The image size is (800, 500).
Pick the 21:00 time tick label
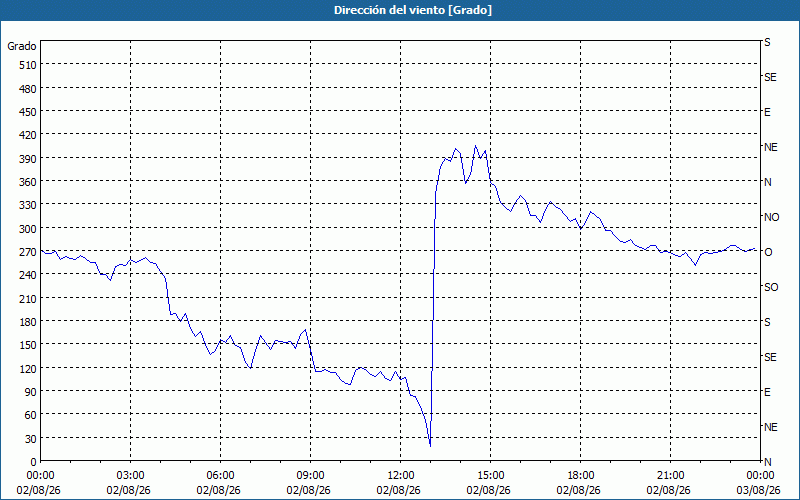pos(670,476)
